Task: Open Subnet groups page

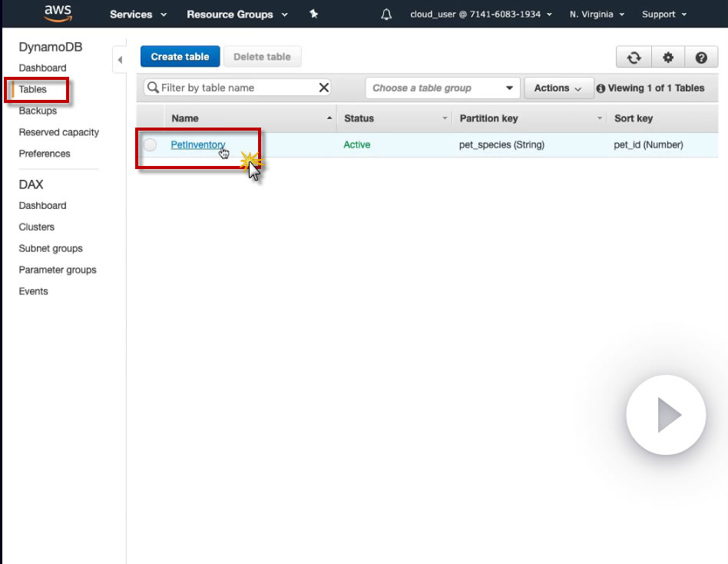Action: coord(51,248)
